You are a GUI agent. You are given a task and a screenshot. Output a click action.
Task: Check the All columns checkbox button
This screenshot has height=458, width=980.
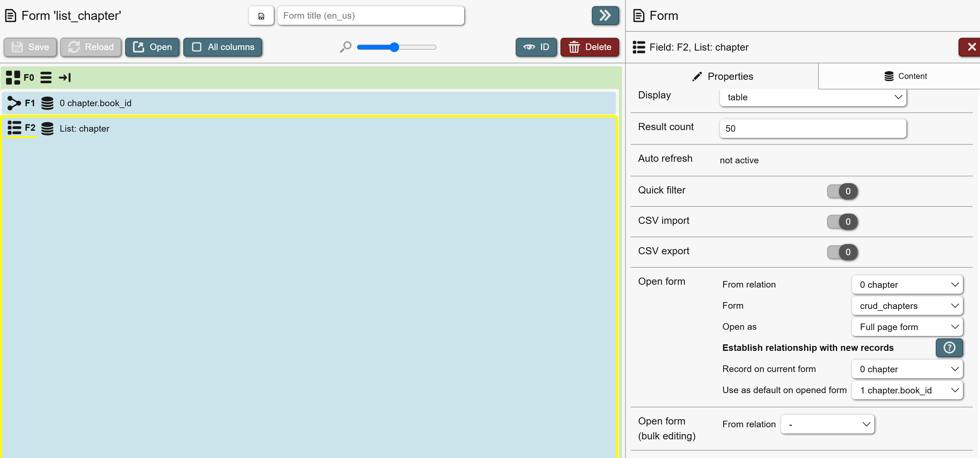click(222, 47)
